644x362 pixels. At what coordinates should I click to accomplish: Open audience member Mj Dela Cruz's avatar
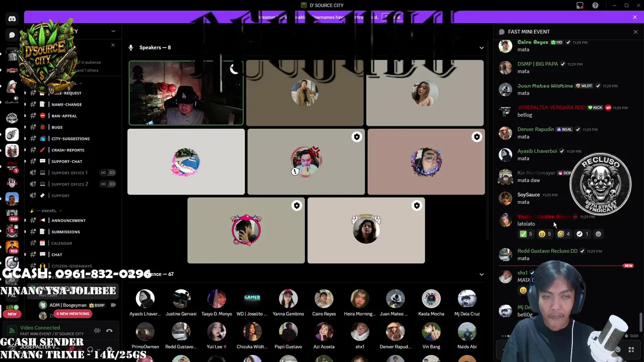467,299
